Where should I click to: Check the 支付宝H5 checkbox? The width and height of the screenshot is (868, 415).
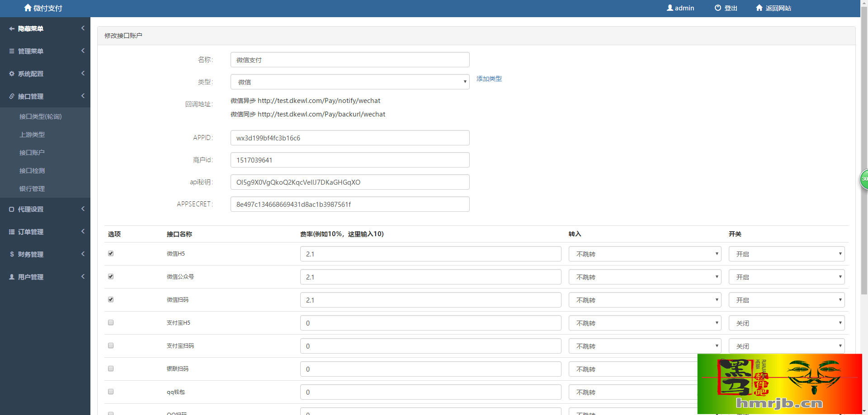click(111, 322)
